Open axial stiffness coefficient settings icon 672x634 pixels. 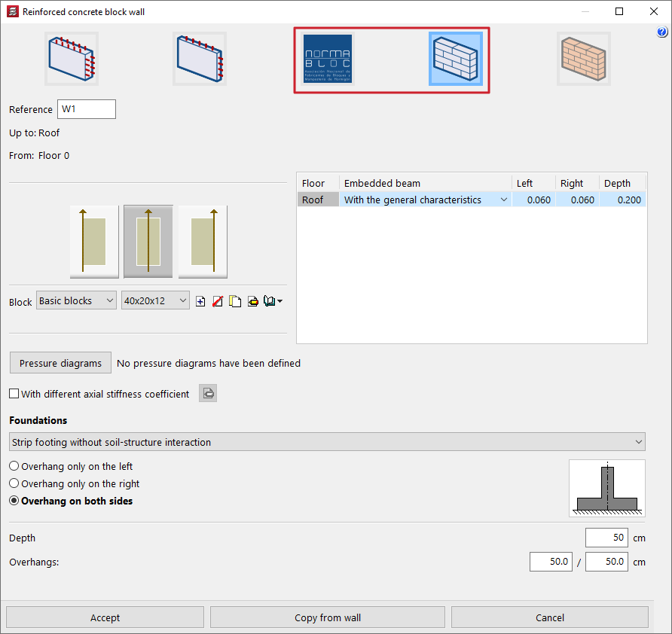(208, 393)
